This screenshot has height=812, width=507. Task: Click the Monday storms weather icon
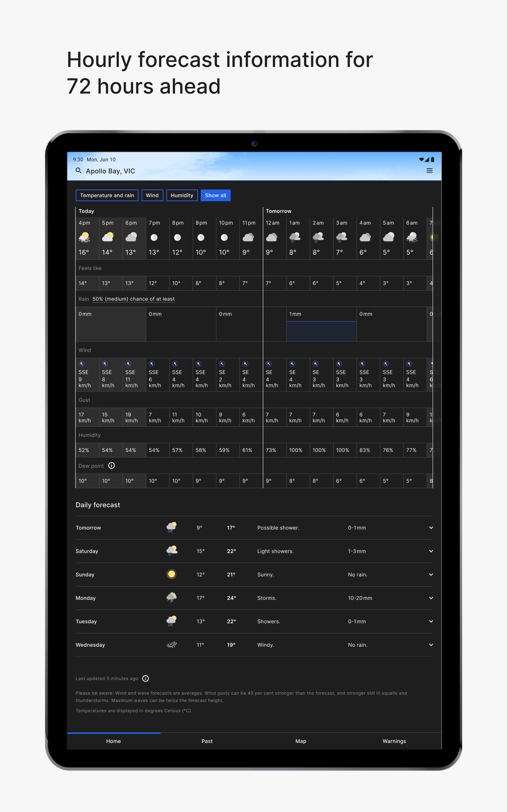171,598
